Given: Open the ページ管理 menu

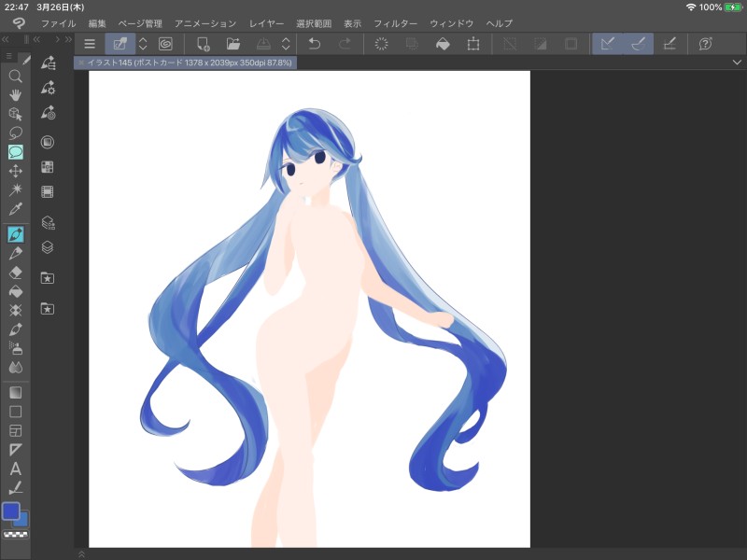Looking at the screenshot, I should coord(140,23).
